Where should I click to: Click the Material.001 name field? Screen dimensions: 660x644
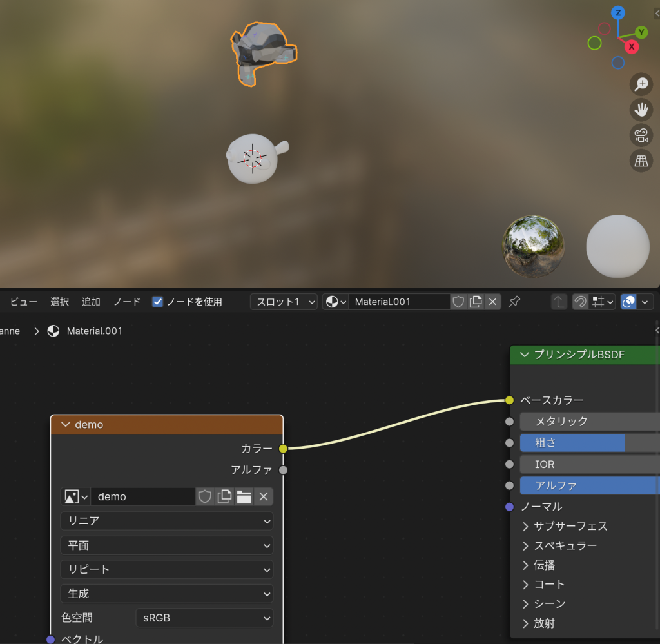(x=398, y=302)
